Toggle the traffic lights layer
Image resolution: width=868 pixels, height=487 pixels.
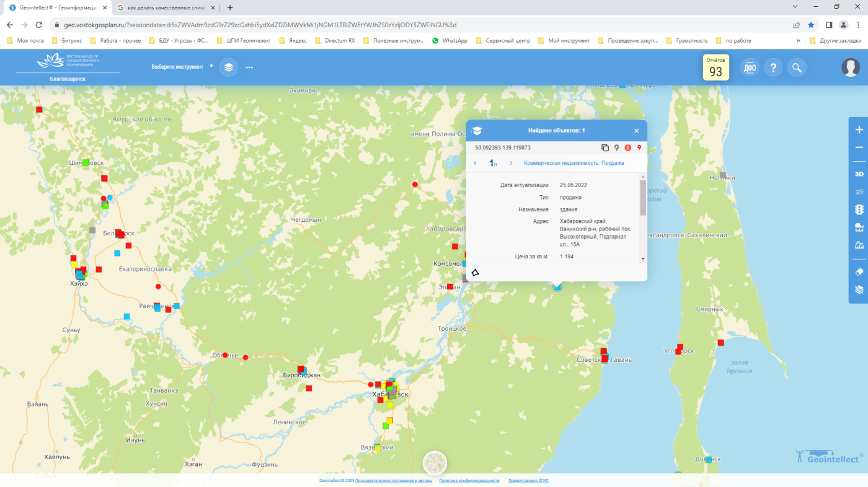point(859,209)
